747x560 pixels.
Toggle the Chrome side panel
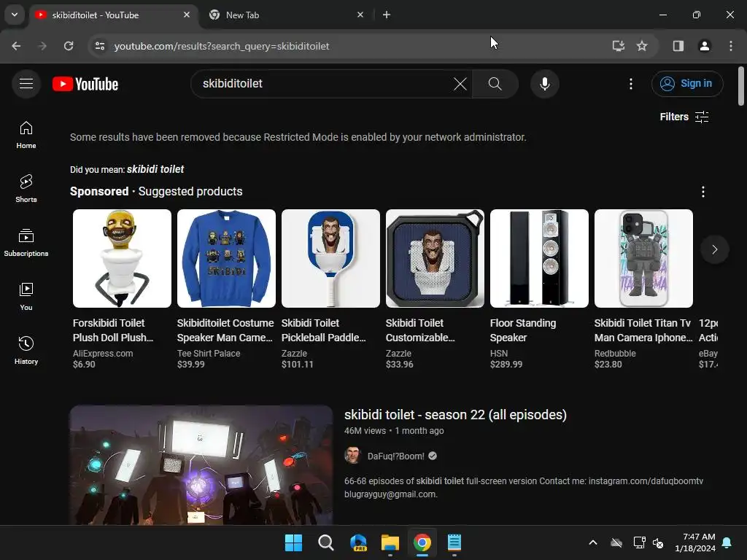[678, 46]
